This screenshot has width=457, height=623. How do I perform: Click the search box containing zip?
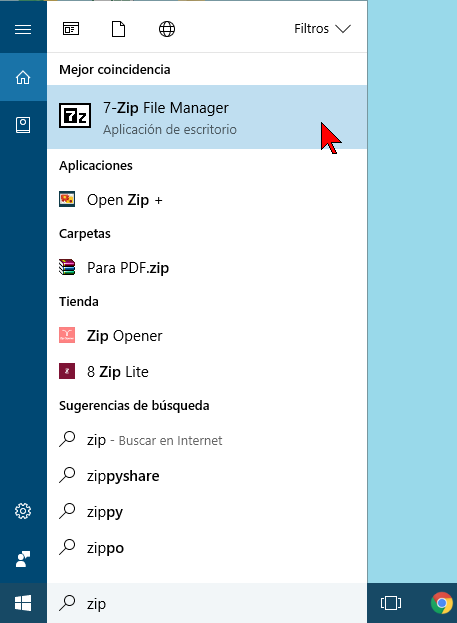207,603
